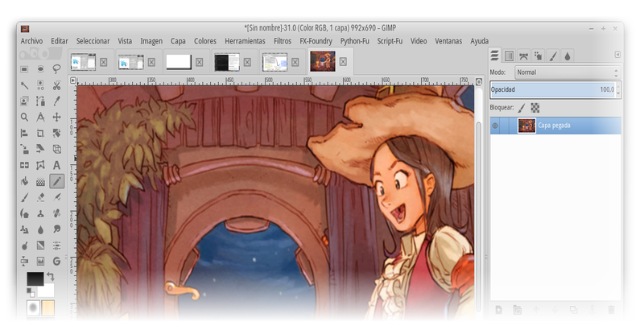Open the Herramientas menu
The image size is (644, 322).
pyautogui.click(x=245, y=41)
